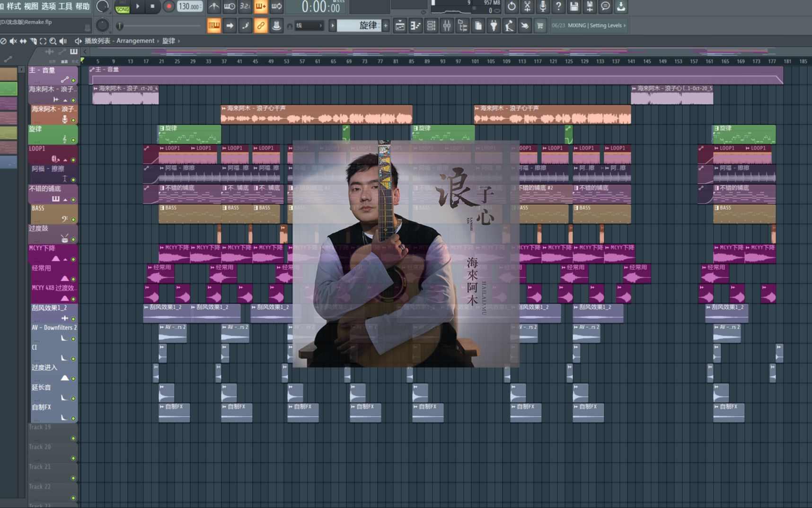Open help question mark icon
The image size is (812, 508).
pos(558,7)
